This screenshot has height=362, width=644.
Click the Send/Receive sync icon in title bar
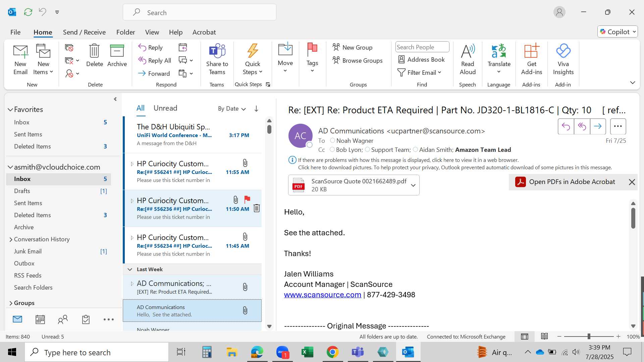point(28,12)
